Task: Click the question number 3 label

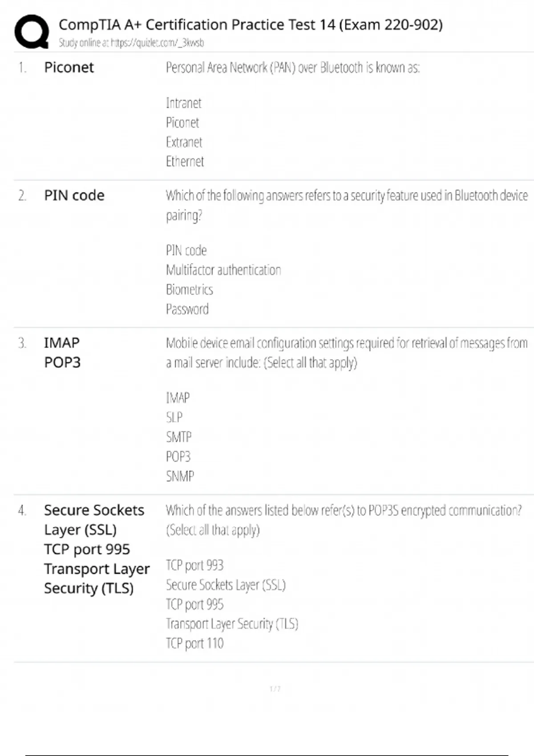Action: tap(22, 343)
